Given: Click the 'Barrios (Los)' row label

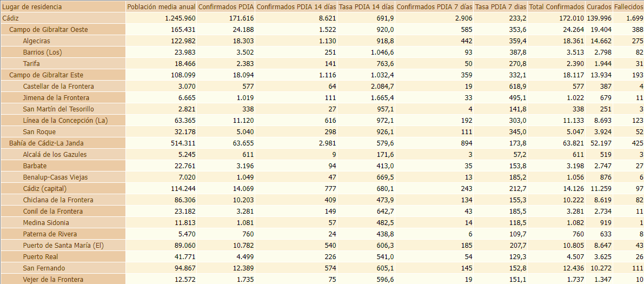Looking at the screenshot, I should pos(42,52).
